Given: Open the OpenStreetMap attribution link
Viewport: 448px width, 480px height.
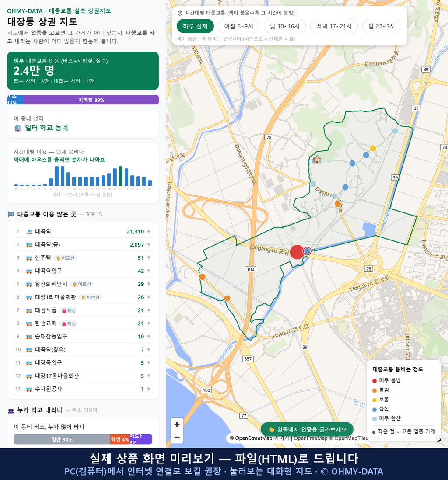Looking at the screenshot, I should click(x=251, y=438).
